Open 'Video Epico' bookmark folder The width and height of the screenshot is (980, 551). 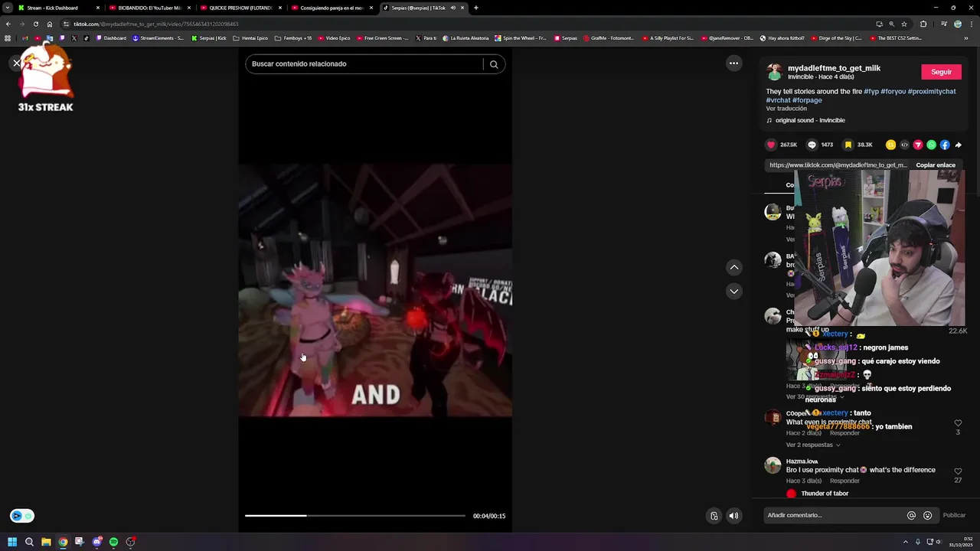click(x=334, y=37)
